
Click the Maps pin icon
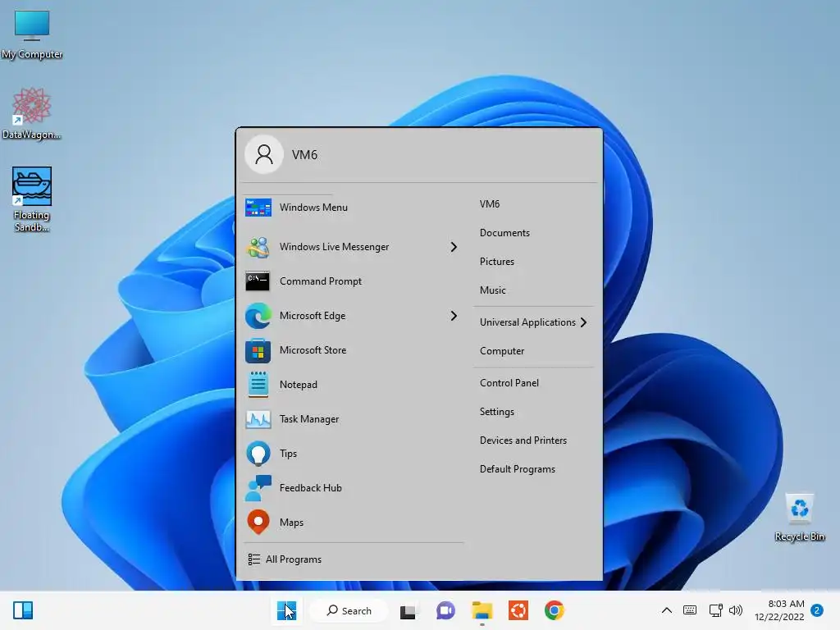(258, 523)
